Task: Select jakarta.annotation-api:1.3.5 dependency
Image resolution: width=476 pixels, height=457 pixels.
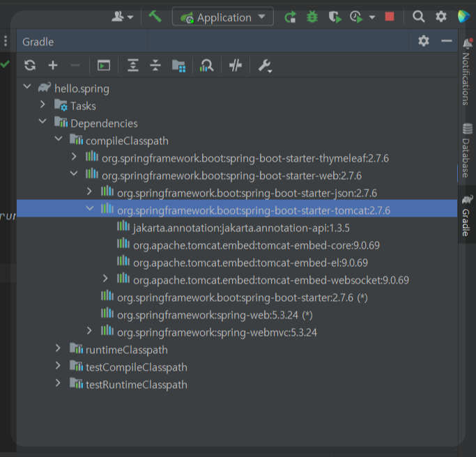Action: pos(241,228)
